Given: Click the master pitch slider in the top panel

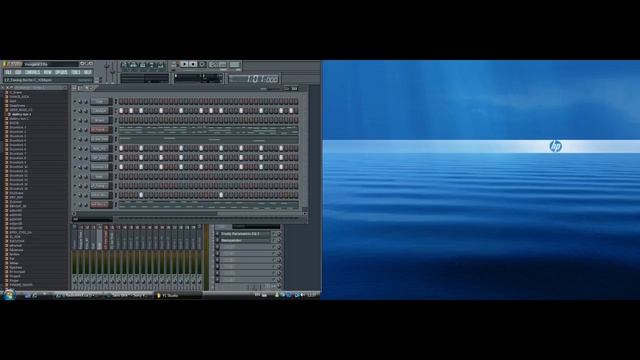Looking at the screenshot, I should click(x=113, y=71).
